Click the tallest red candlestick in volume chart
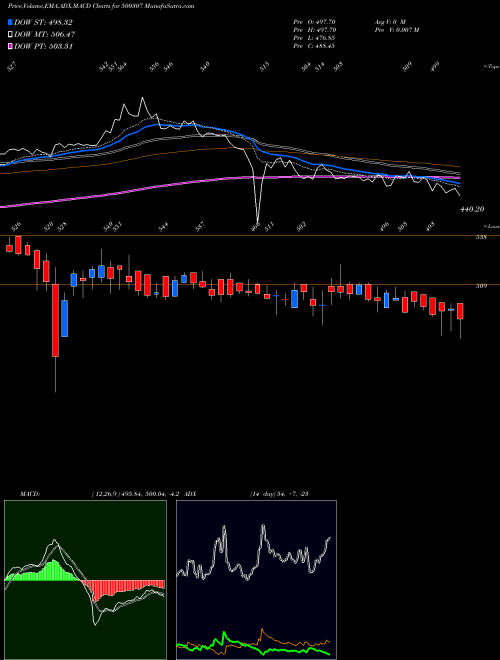Viewport: 500px width, 660px height. pyautogui.click(x=56, y=320)
